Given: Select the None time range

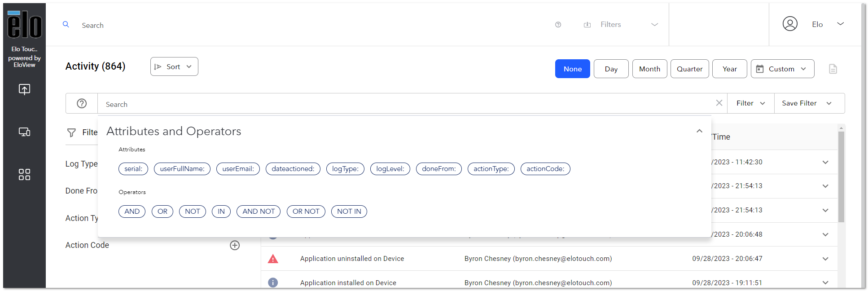Looking at the screenshot, I should 572,69.
